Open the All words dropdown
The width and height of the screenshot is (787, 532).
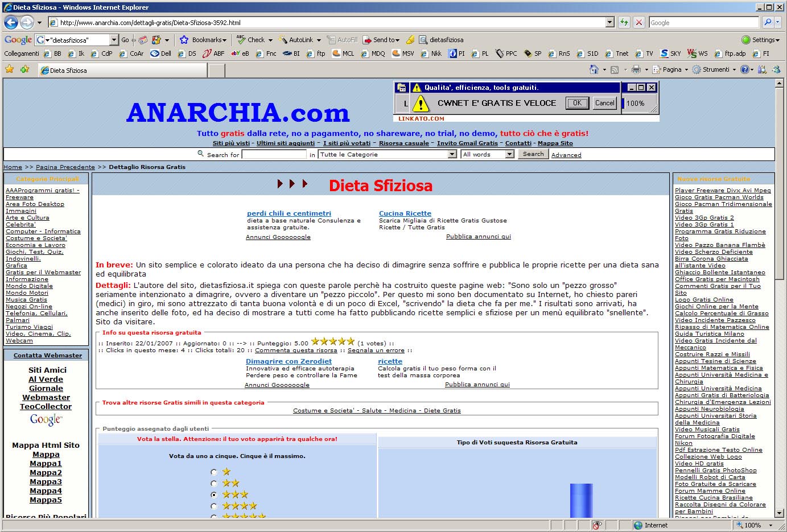(509, 154)
